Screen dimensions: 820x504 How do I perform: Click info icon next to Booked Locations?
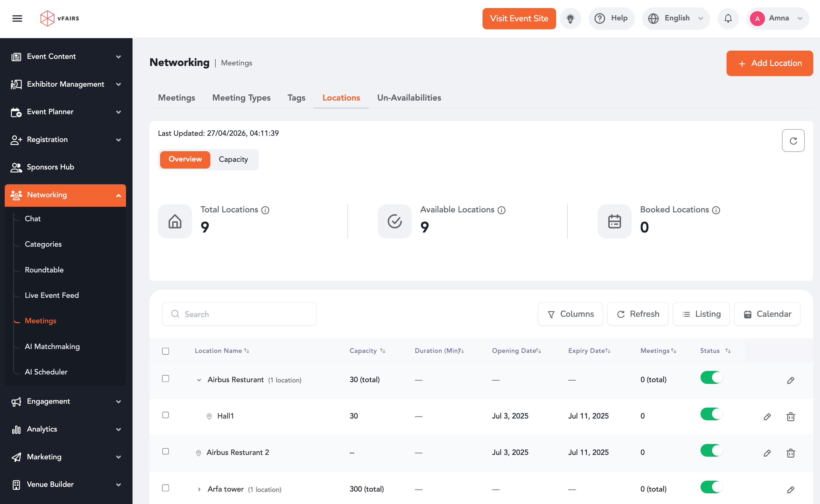(x=716, y=210)
